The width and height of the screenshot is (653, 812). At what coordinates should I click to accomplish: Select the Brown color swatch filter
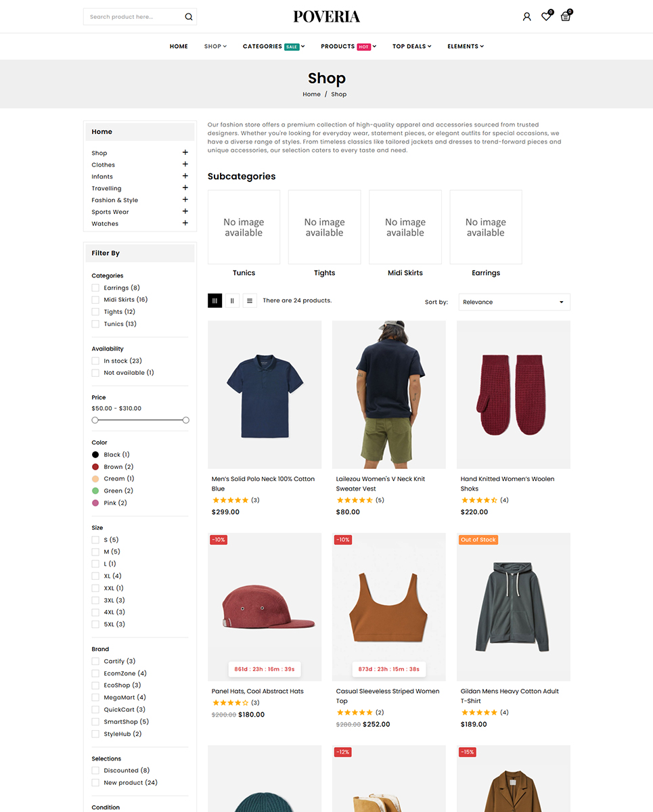tap(95, 467)
